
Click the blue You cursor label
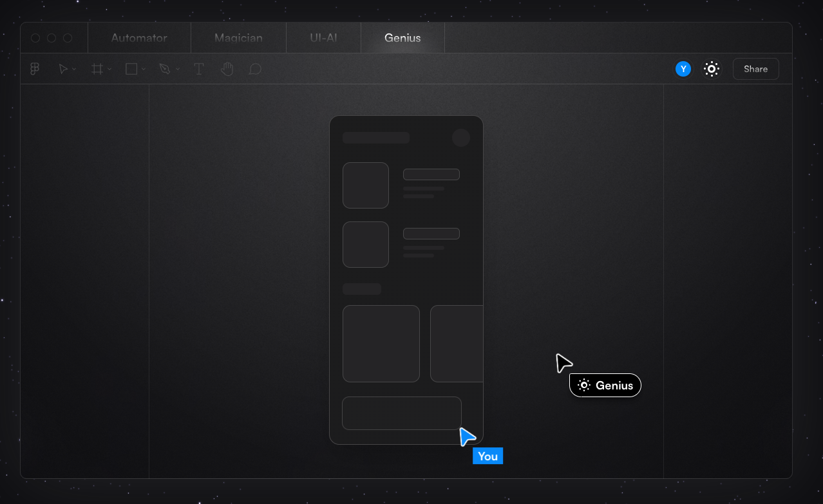point(487,456)
